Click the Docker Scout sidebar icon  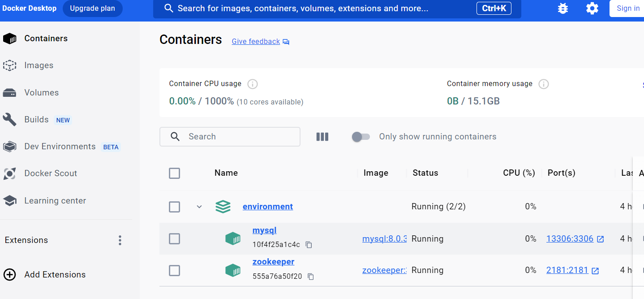pyautogui.click(x=9, y=173)
